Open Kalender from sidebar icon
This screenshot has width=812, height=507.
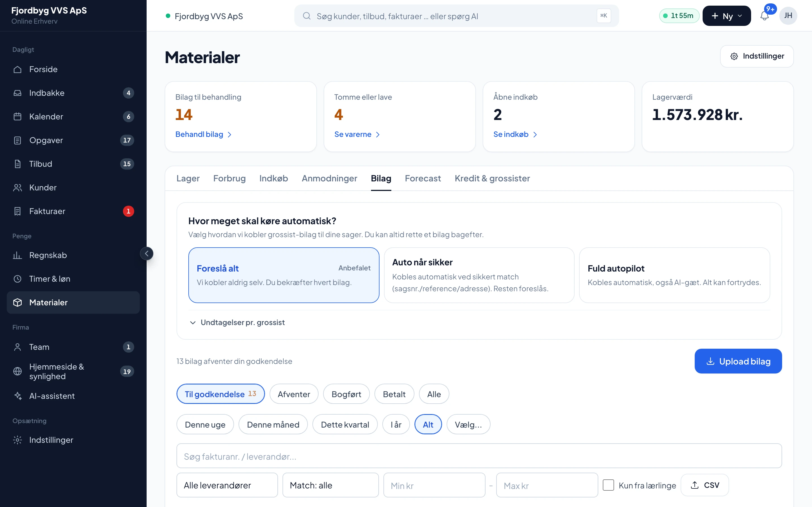pyautogui.click(x=17, y=116)
